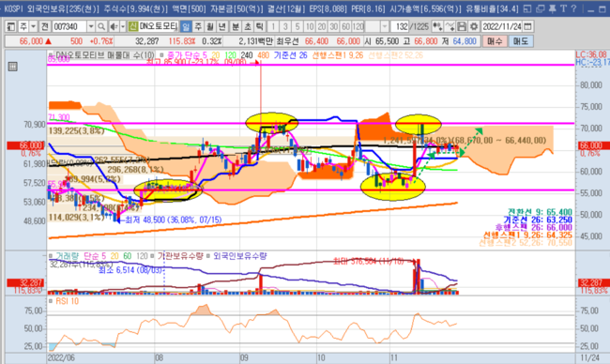Click the 매수 buy button
The width and height of the screenshot is (610, 364).
pos(495,41)
